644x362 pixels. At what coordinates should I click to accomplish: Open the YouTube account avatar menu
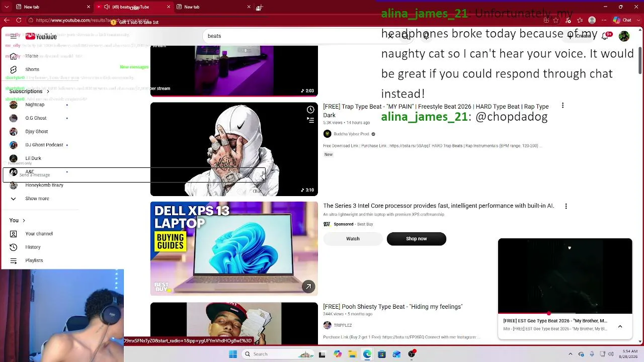pyautogui.click(x=624, y=36)
